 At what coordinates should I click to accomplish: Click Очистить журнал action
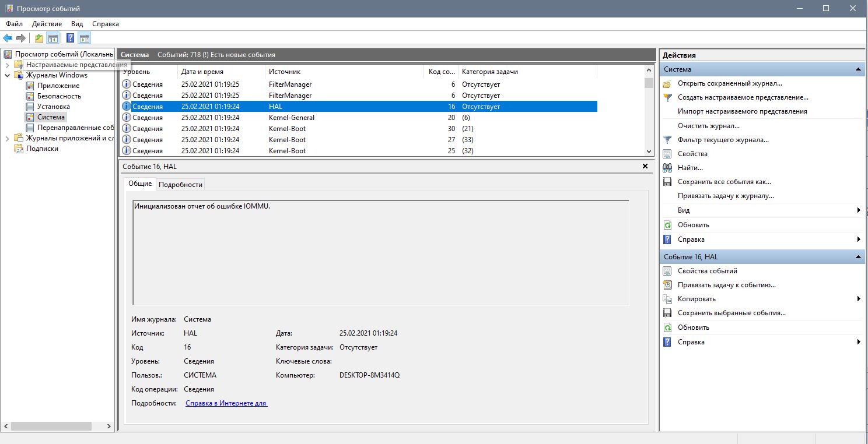coord(708,126)
